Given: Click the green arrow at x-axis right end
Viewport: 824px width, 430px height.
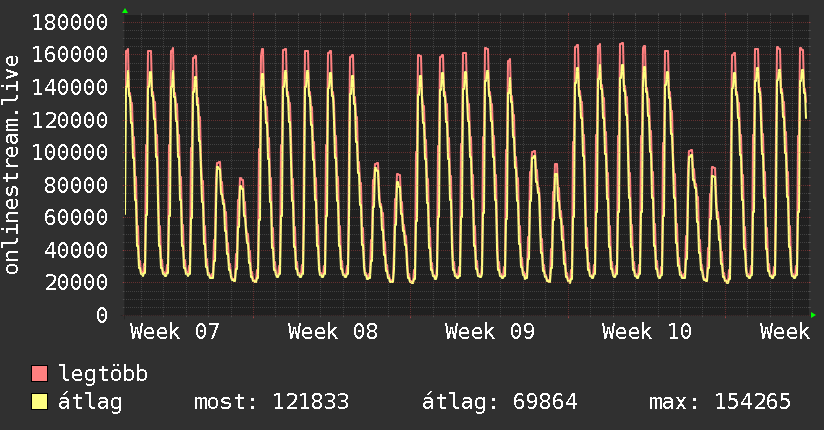Looking at the screenshot, I should [x=814, y=315].
